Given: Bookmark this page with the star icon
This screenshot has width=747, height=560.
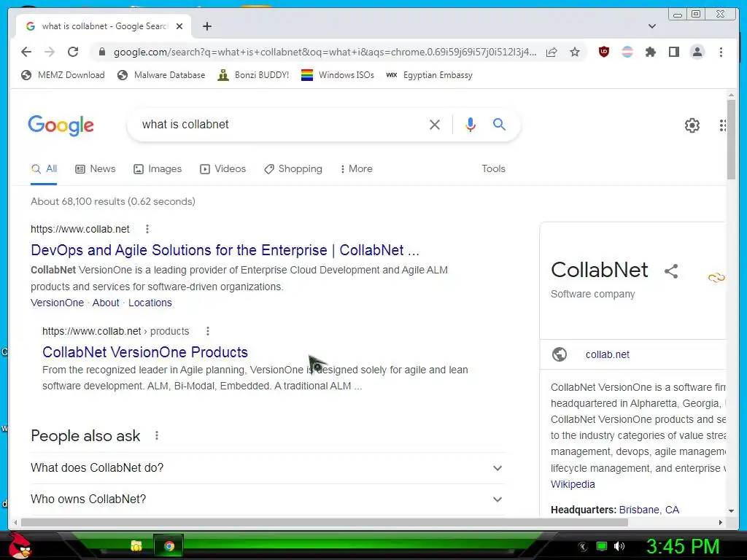Looking at the screenshot, I should coord(575,52).
